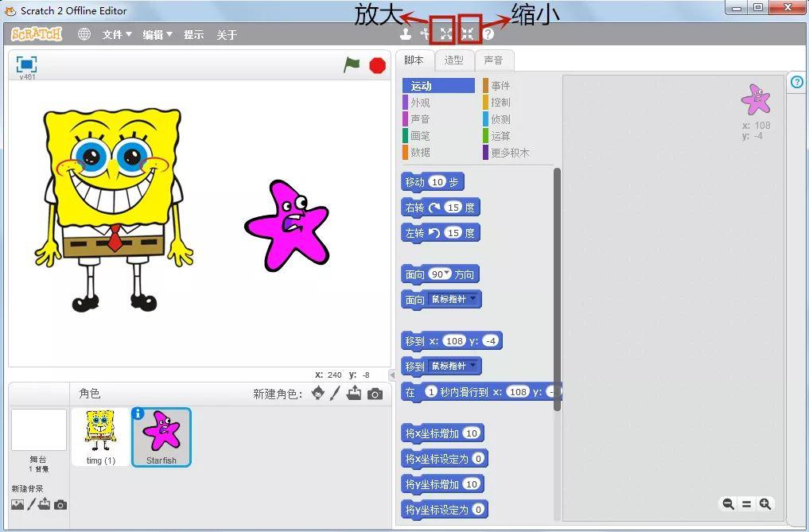Zoom in the scripts area
This screenshot has height=532, width=809.
click(x=765, y=503)
